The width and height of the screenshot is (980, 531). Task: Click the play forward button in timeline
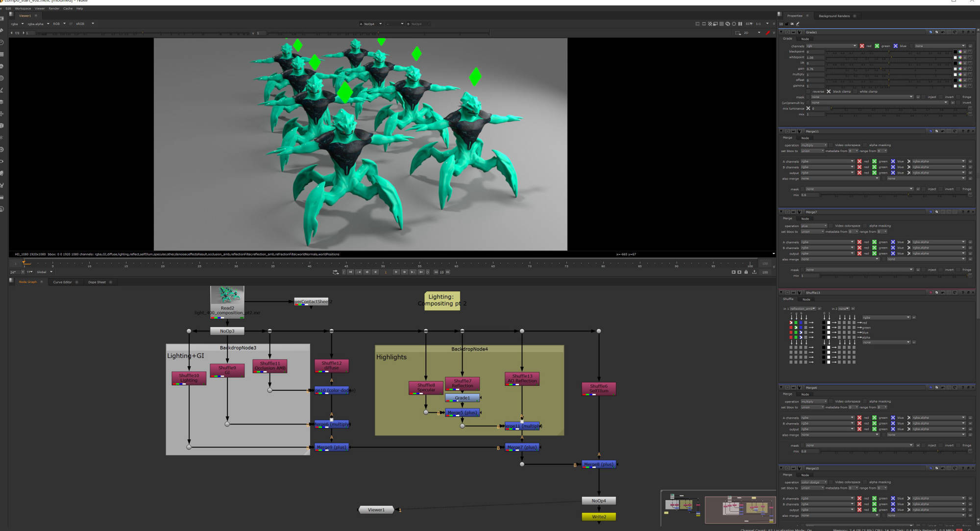[x=396, y=272]
